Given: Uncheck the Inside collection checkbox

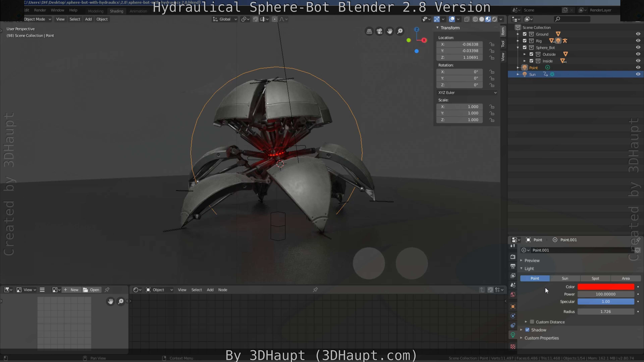Looking at the screenshot, I should (531, 61).
